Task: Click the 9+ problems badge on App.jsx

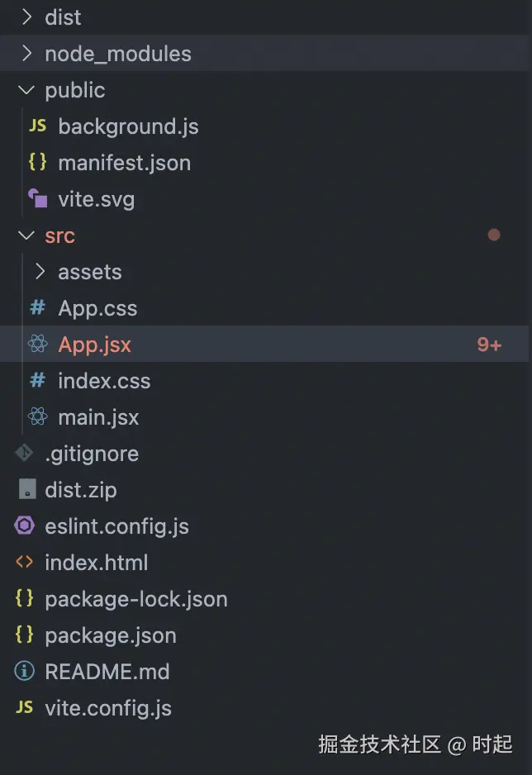Action: (x=489, y=345)
